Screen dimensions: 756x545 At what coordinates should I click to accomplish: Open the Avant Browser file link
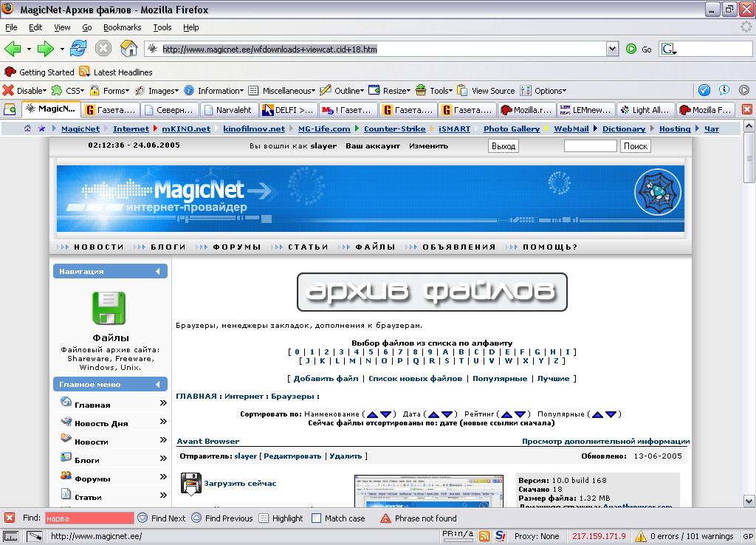coord(207,442)
